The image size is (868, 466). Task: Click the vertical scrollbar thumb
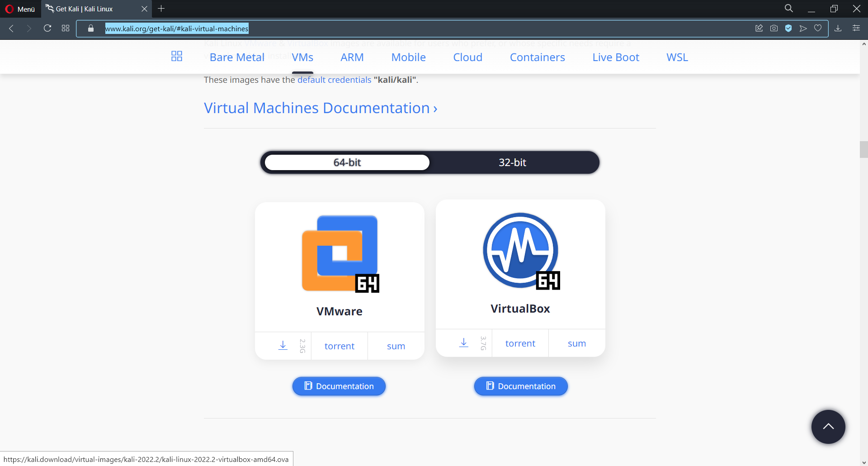[x=864, y=149]
